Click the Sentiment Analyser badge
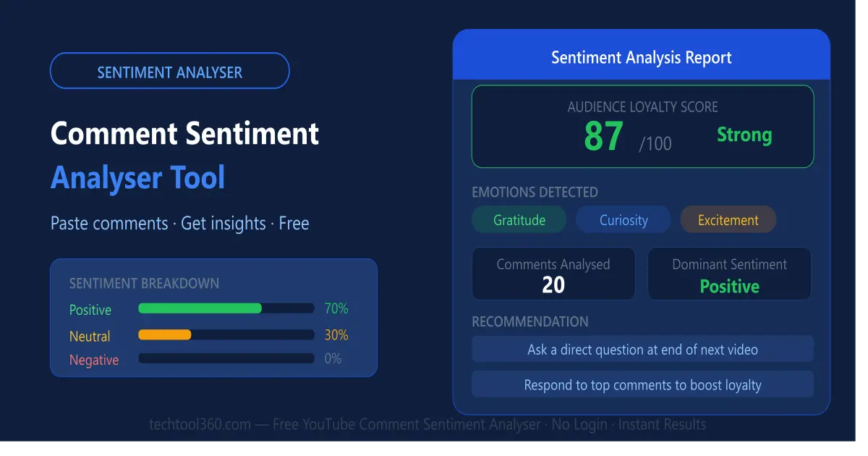 click(x=169, y=71)
